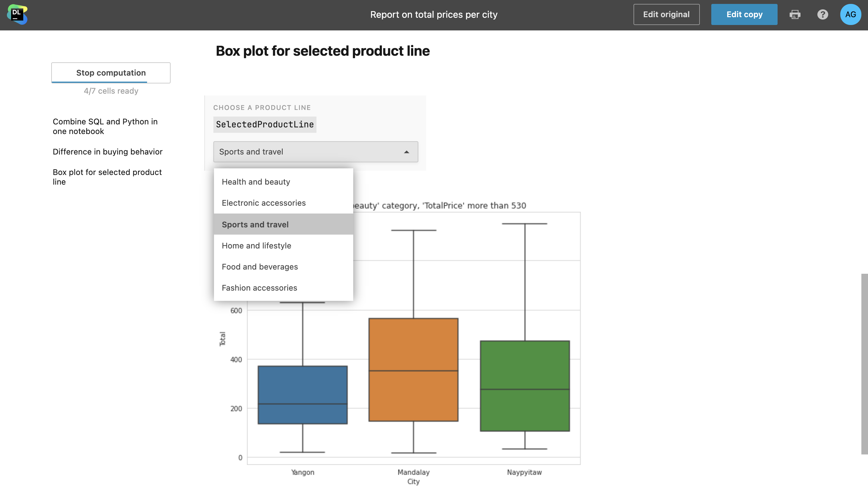
Task: Jump to Difference in buying behavior section
Action: [107, 152]
